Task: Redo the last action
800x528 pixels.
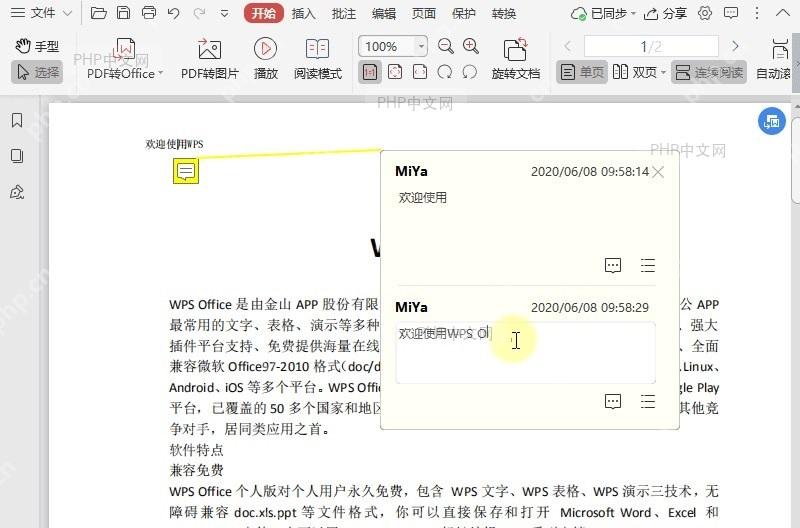Action: click(199, 14)
